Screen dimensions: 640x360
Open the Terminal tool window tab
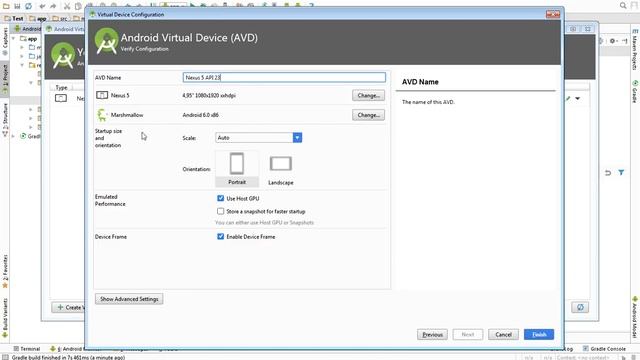click(27, 349)
